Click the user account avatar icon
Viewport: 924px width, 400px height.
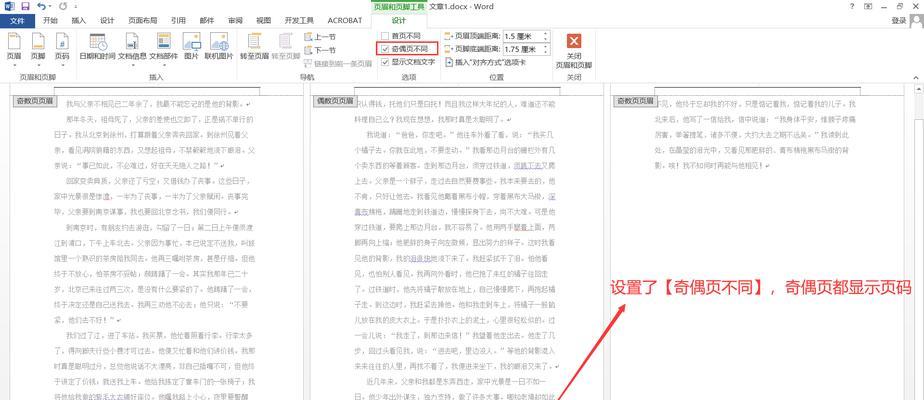click(916, 21)
